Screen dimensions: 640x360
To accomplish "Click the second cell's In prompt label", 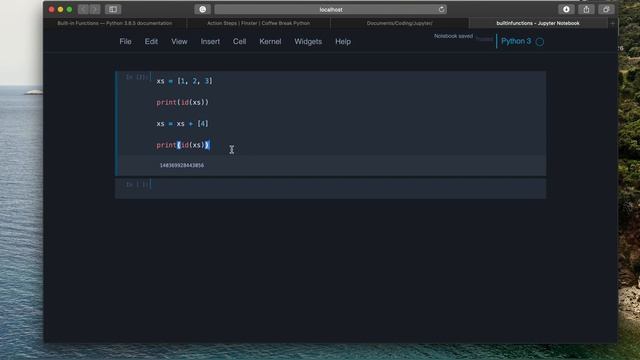I will click(x=136, y=184).
